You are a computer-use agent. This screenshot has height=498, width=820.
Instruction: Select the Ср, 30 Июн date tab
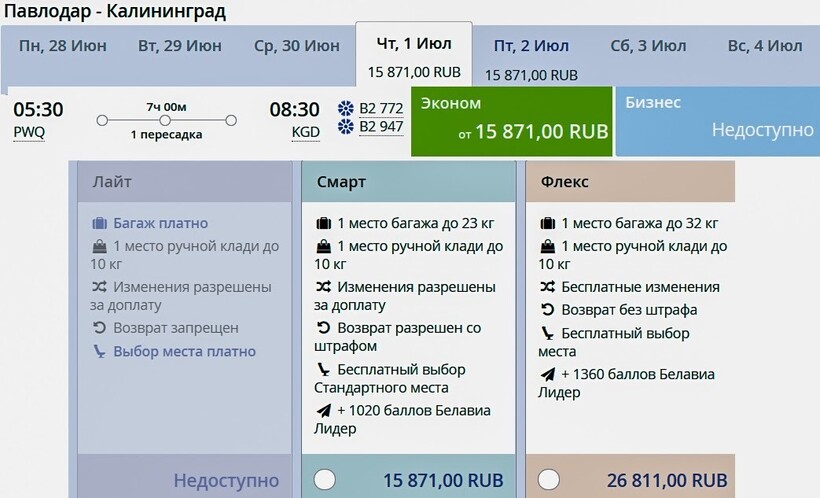pyautogui.click(x=297, y=46)
